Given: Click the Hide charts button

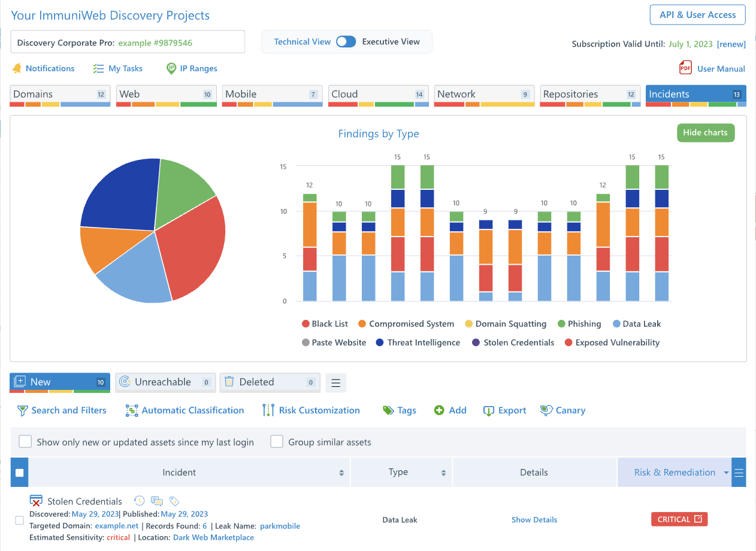Looking at the screenshot, I should (x=705, y=133).
